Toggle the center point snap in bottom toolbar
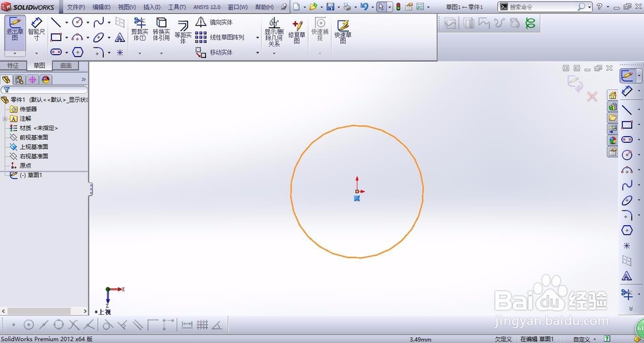Screen dimensions: 644x343 click(x=28, y=325)
